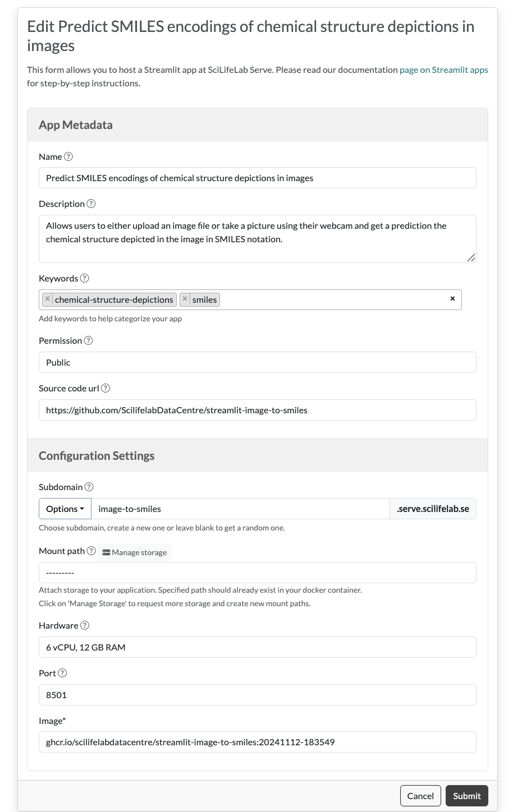The image size is (513, 812).
Task: Click the Permission help question icon
Action: [x=88, y=340]
